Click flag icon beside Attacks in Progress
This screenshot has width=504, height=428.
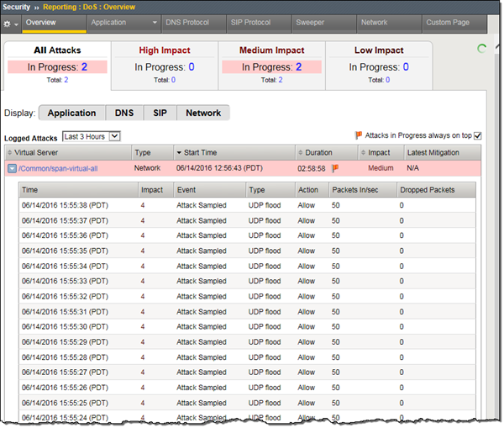pyautogui.click(x=359, y=135)
